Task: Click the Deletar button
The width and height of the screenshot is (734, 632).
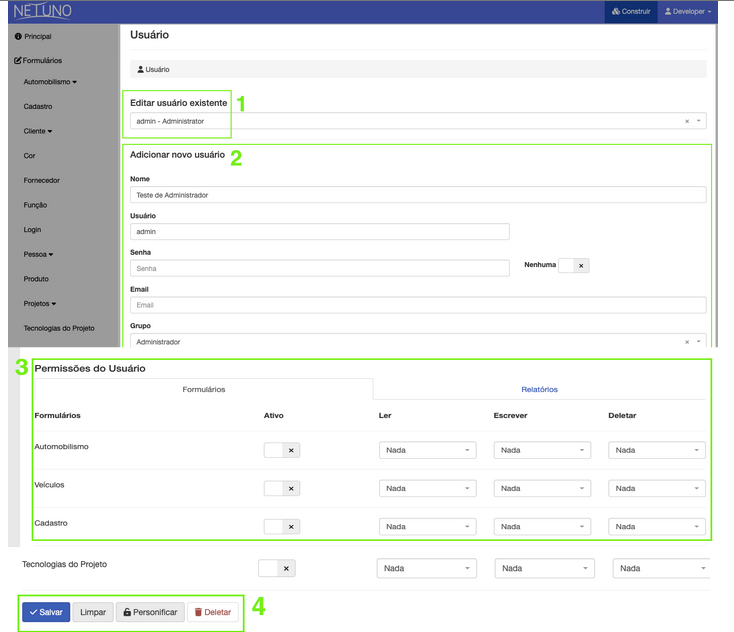Action: [x=212, y=612]
